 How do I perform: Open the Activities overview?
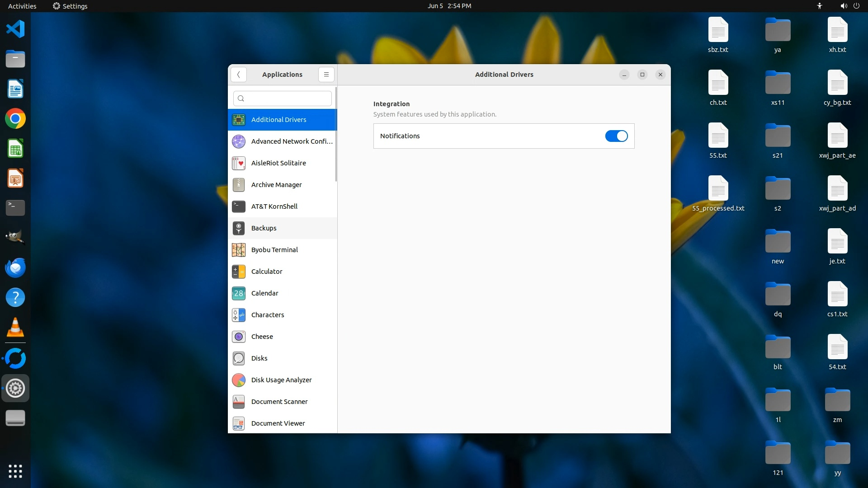point(22,6)
